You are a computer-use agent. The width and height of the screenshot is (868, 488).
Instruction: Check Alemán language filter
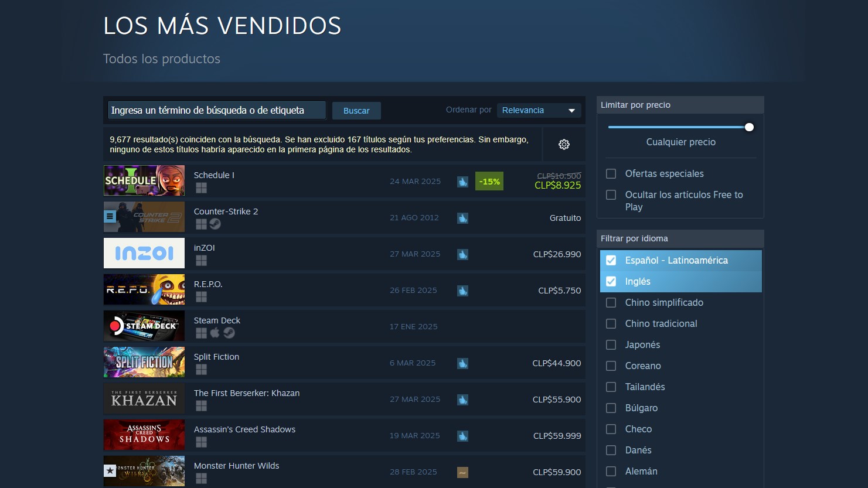point(611,471)
